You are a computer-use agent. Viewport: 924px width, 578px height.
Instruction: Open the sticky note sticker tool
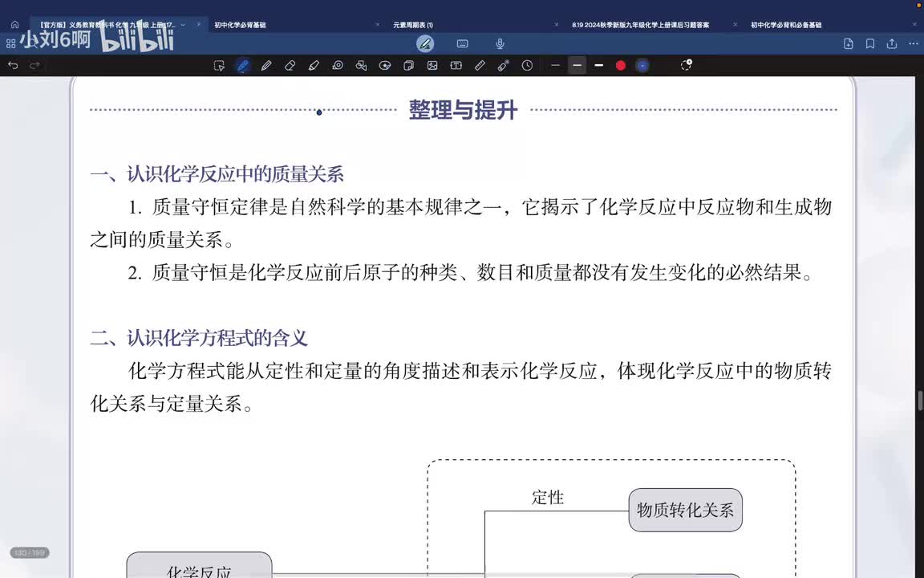tap(408, 66)
